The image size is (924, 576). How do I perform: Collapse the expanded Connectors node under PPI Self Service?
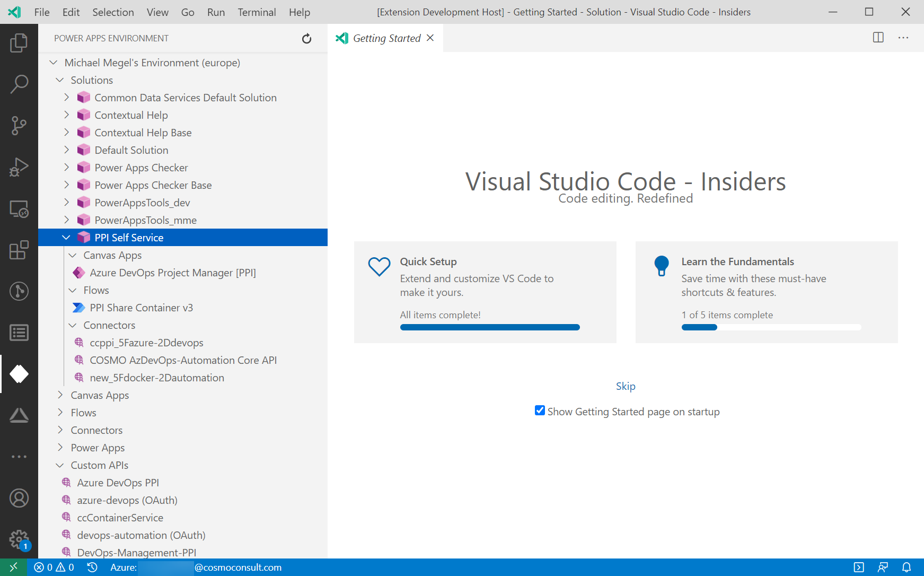pos(73,325)
